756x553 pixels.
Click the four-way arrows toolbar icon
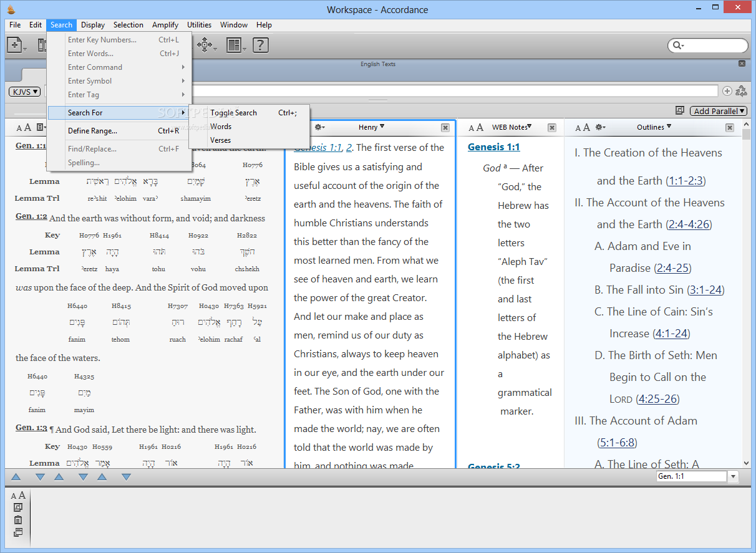click(x=204, y=45)
